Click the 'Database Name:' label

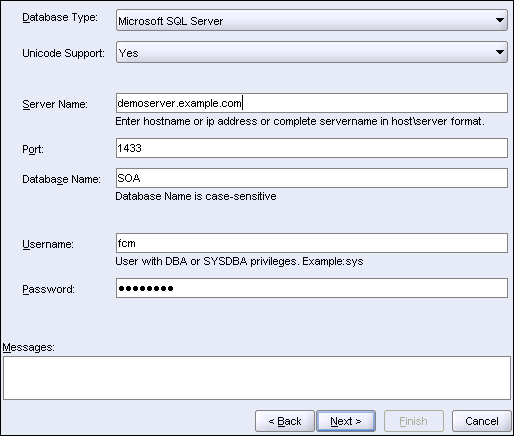61,179
